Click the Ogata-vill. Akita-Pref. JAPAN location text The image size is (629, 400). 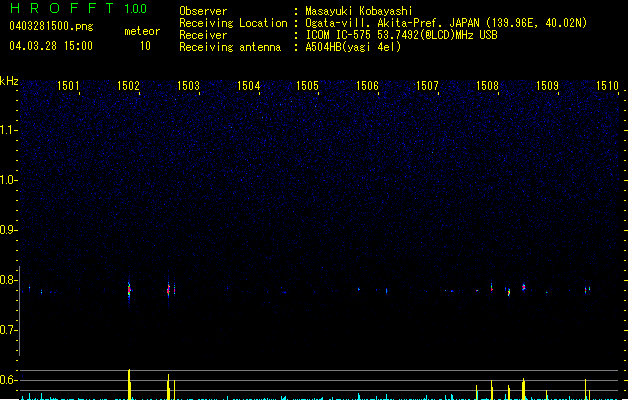446,23
